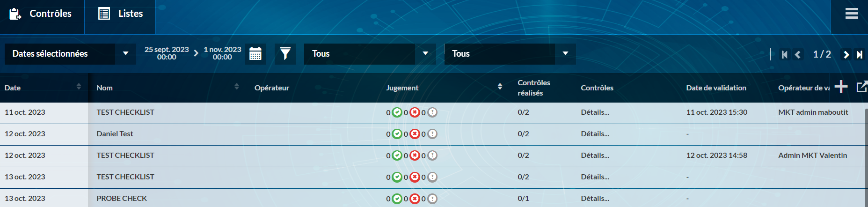Open Détails for 12 oct. TEST CHECKLIST
The width and height of the screenshot is (868, 207).
[x=595, y=155]
